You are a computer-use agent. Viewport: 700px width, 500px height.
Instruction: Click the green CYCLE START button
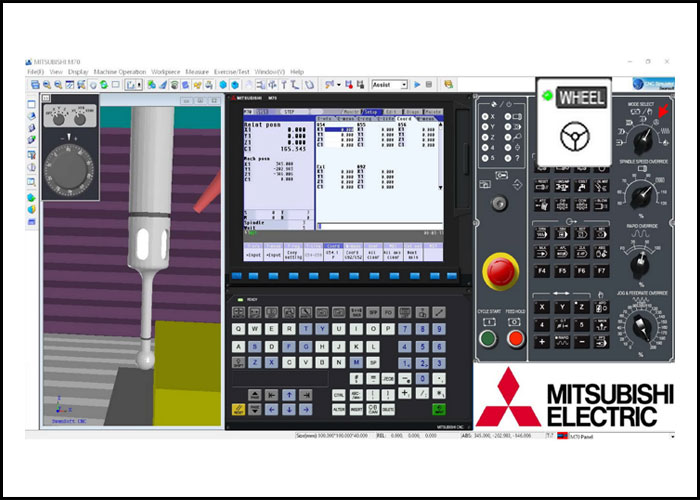tap(488, 338)
